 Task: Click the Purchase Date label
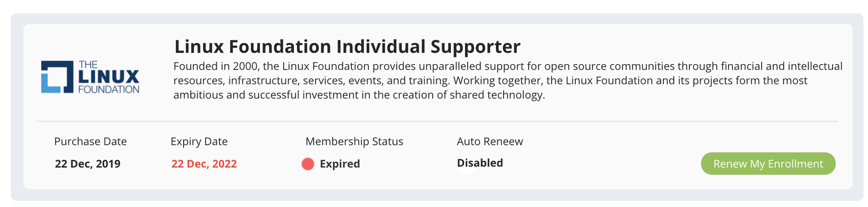pyautogui.click(x=90, y=142)
